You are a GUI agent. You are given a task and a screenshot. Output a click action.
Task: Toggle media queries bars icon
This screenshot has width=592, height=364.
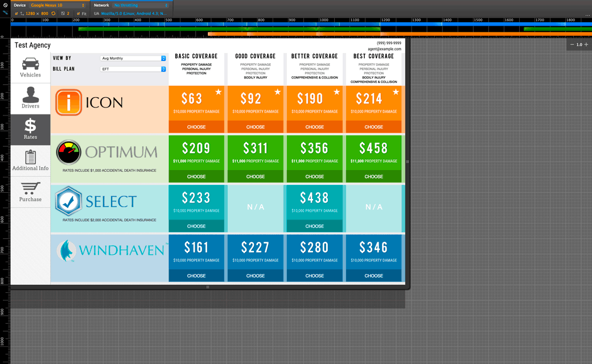[x=5, y=13]
